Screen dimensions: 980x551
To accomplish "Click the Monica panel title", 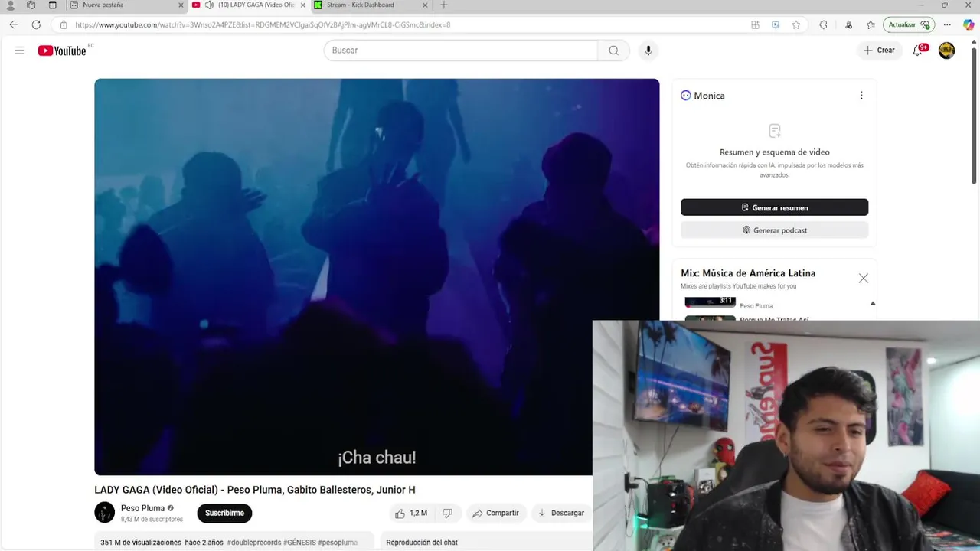I will coord(709,96).
